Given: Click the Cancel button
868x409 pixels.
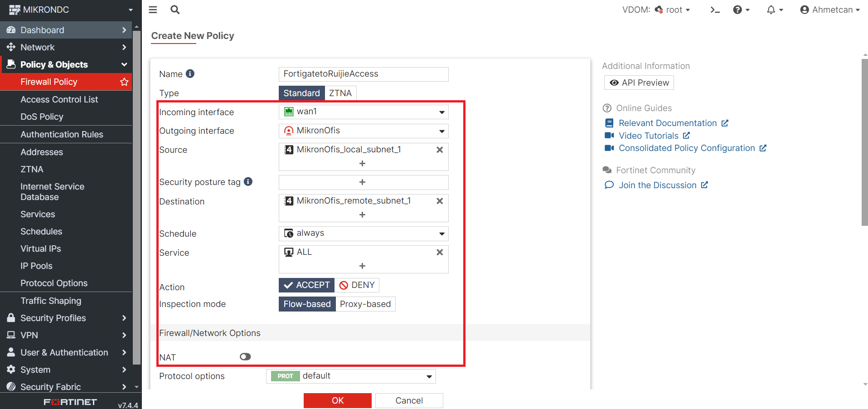Looking at the screenshot, I should coord(409,400).
